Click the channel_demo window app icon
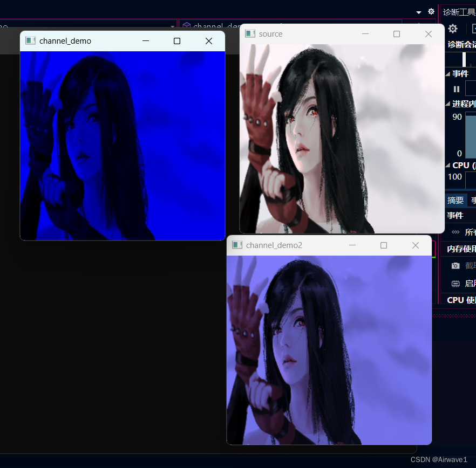The width and height of the screenshot is (476, 468). tap(30, 40)
